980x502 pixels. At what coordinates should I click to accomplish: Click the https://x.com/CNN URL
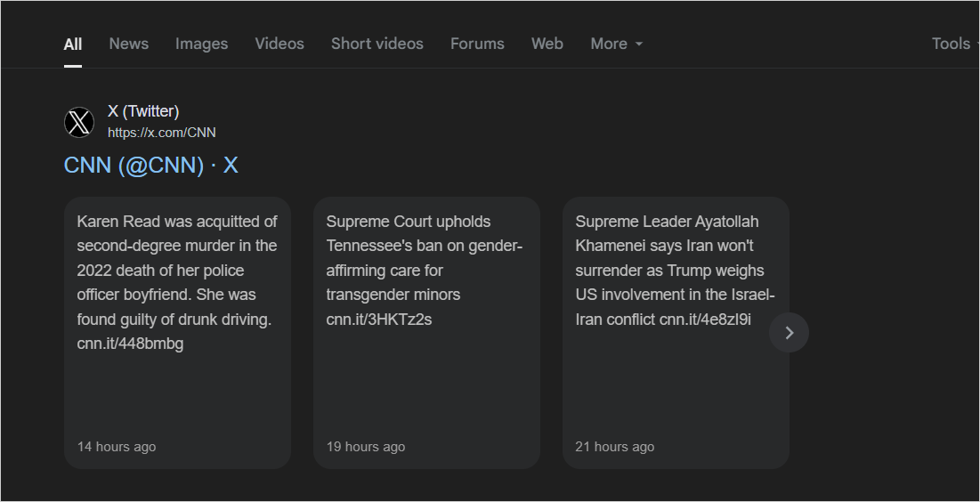click(x=161, y=133)
